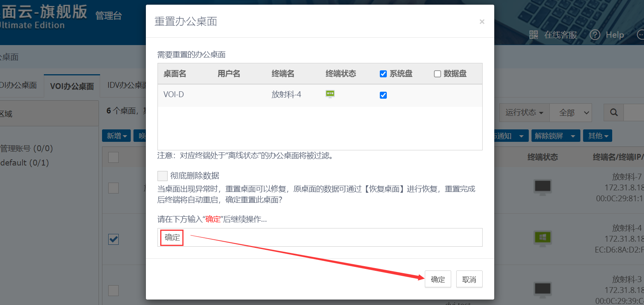644x305 pixels.
Task: Click the green terminal status icon for VOI-D
Action: (330, 94)
